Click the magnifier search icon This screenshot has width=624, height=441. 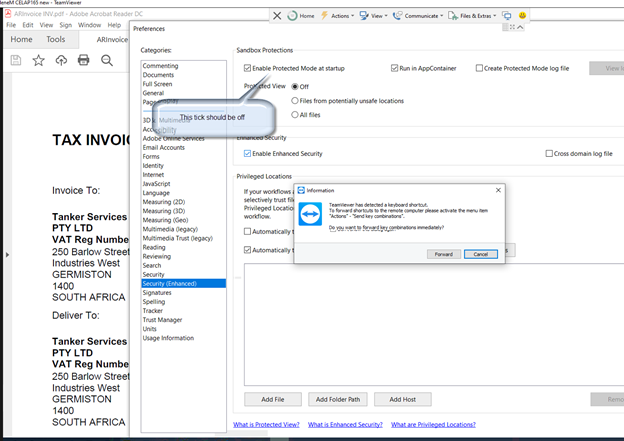pos(107,61)
